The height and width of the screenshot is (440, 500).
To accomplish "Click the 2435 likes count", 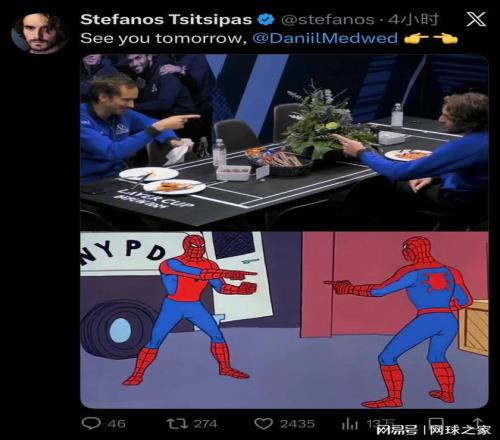I will pos(297,424).
